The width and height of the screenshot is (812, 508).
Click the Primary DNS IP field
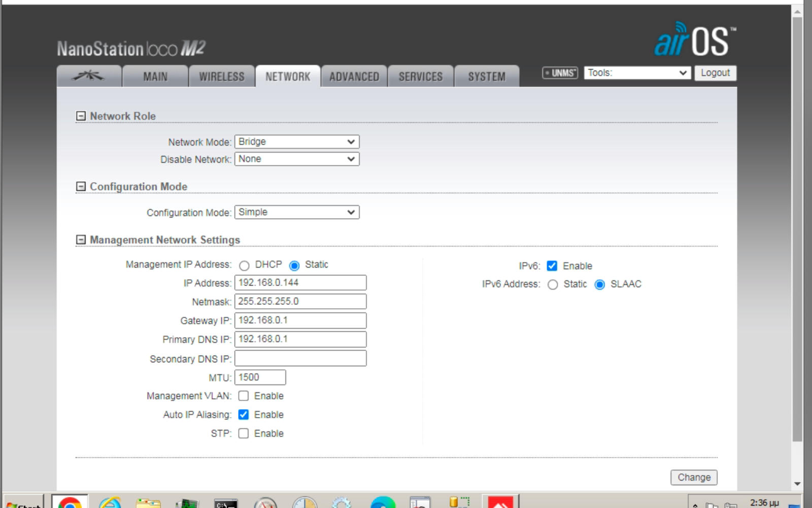tap(300, 339)
